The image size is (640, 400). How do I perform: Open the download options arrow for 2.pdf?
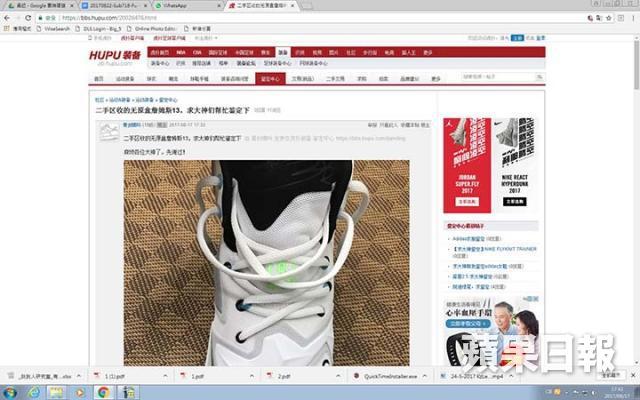click(338, 376)
